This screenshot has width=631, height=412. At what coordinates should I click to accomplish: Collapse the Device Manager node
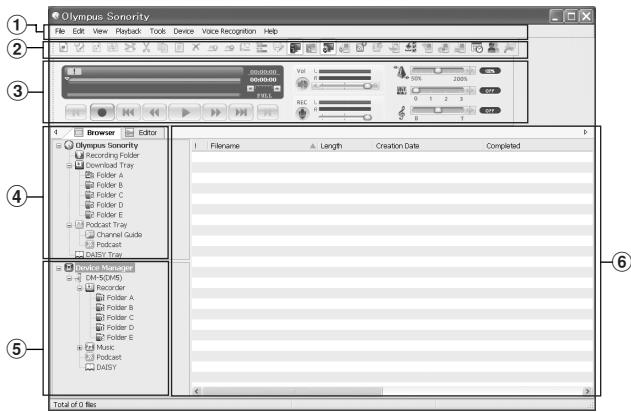click(59, 268)
